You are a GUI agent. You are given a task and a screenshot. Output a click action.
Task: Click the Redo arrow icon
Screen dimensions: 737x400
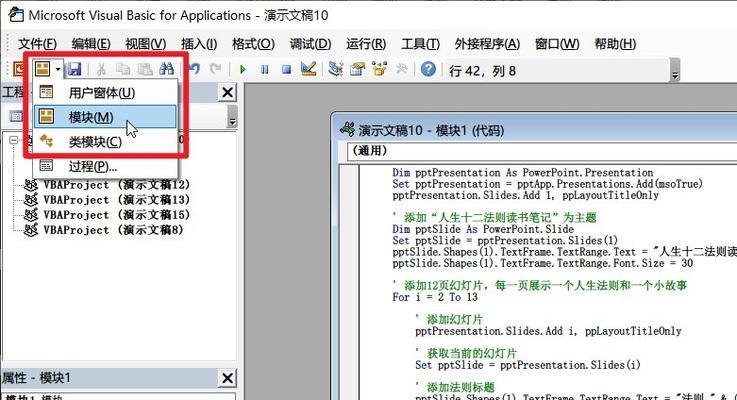[x=215, y=70]
